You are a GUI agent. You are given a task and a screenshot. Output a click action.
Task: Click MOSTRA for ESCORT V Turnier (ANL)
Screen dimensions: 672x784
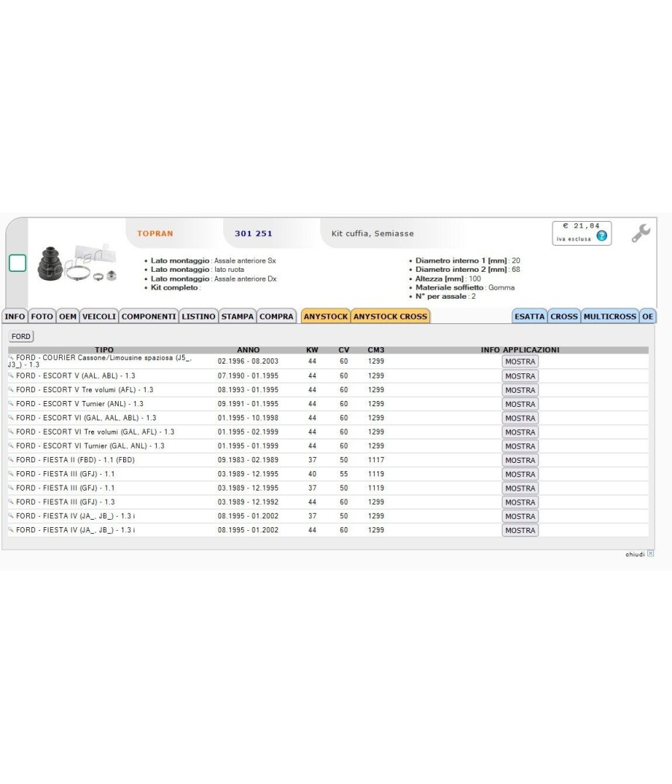(520, 404)
